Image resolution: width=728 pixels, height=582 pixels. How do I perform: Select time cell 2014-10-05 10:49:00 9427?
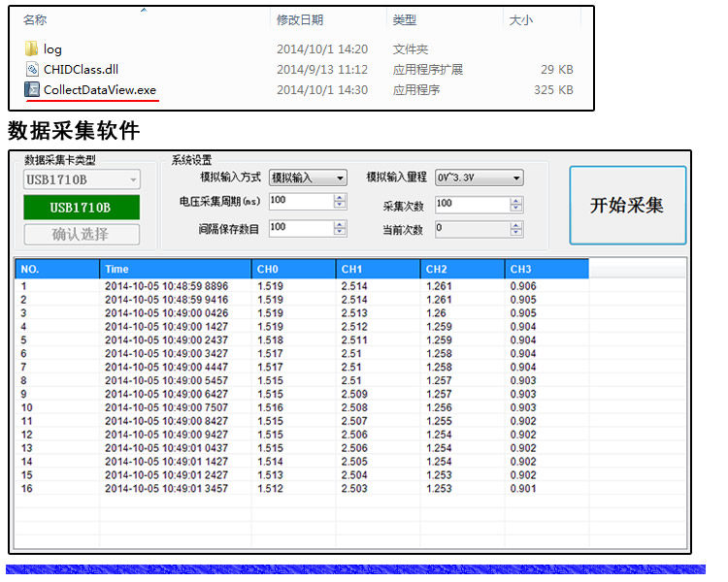pos(167,435)
